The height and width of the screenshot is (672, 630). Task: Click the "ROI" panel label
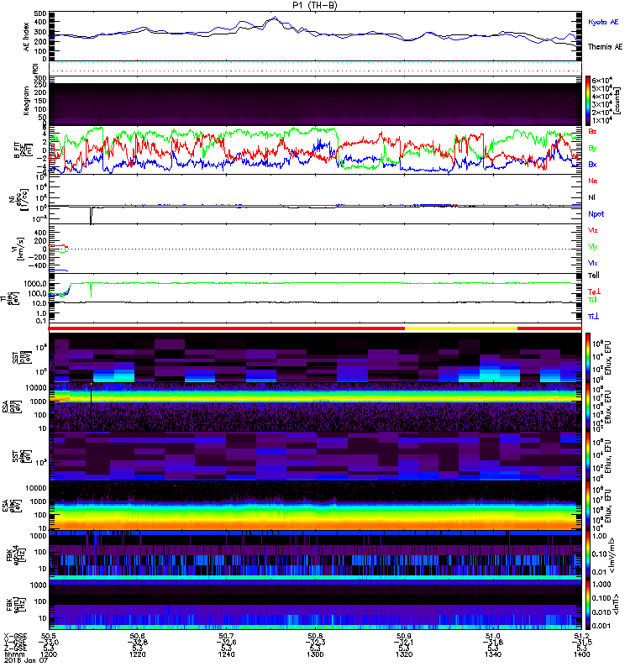[x=35, y=69]
